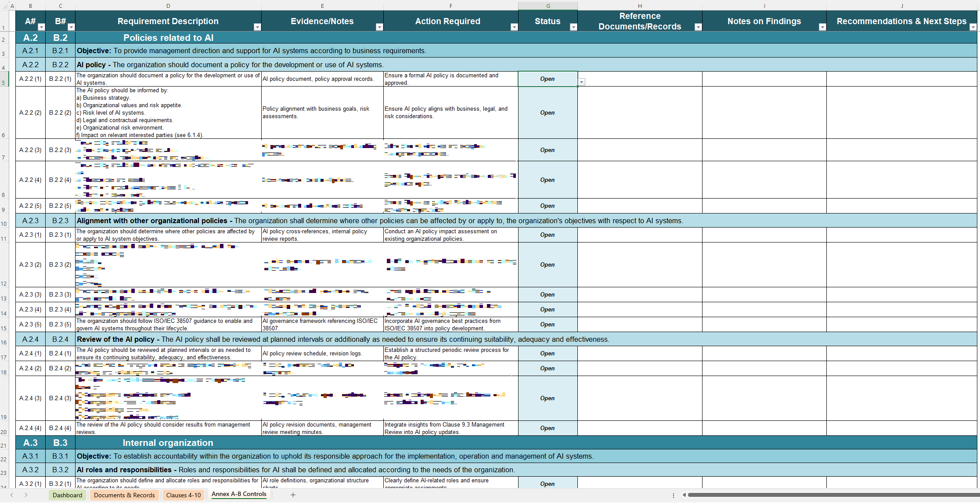Open the B# column filter button

pyautogui.click(x=71, y=27)
